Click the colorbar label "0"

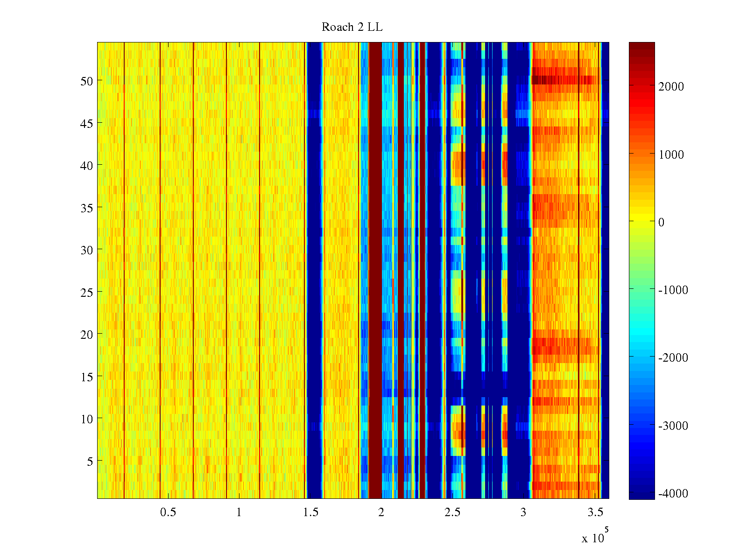coord(661,223)
